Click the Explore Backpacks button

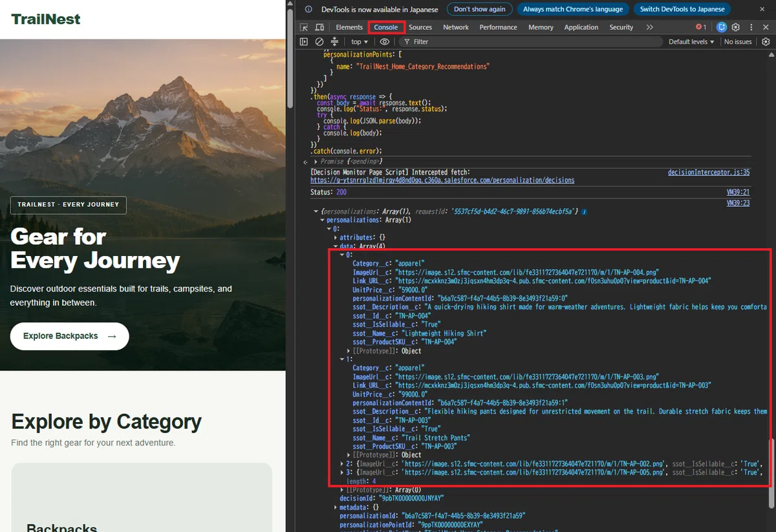(x=70, y=336)
